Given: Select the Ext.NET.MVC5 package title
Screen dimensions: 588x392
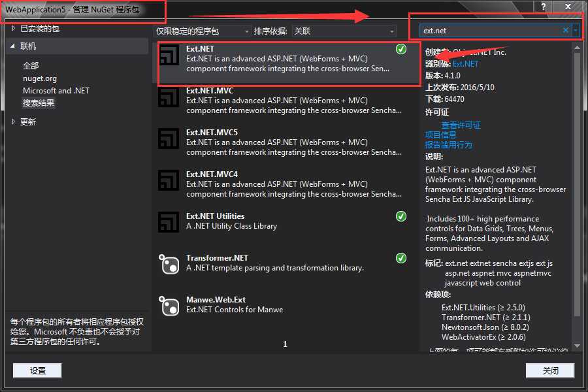Looking at the screenshot, I should click(x=212, y=133).
